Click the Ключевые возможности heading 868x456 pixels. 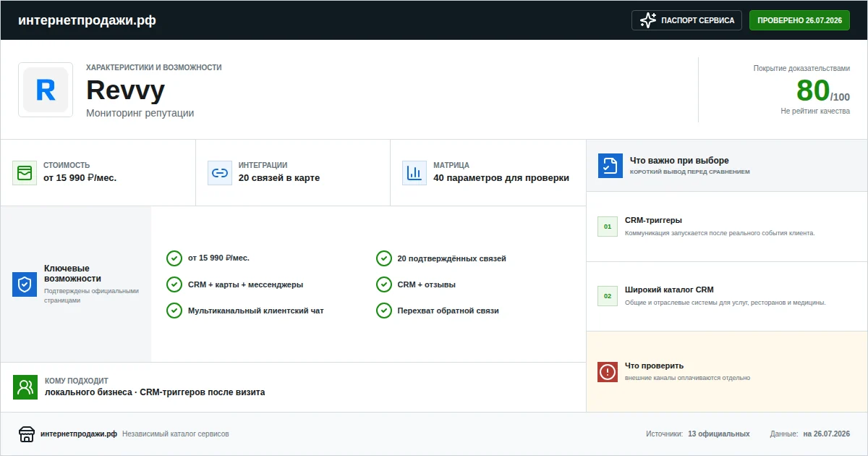pyautogui.click(x=73, y=274)
